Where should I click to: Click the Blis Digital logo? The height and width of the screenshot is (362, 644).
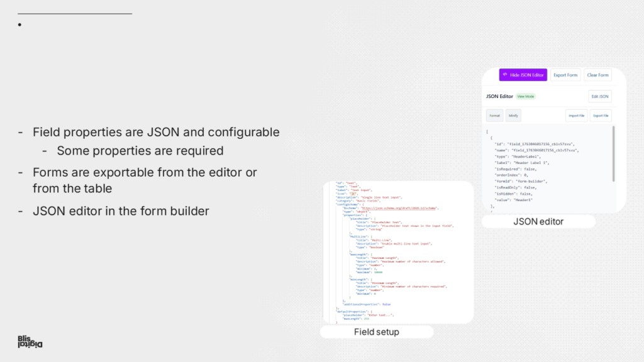pos(30,341)
